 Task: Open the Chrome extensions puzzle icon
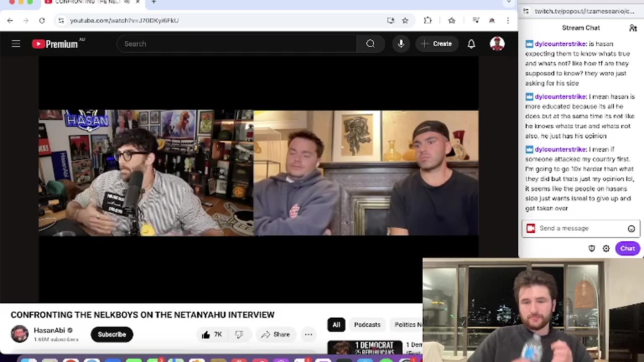point(428,21)
